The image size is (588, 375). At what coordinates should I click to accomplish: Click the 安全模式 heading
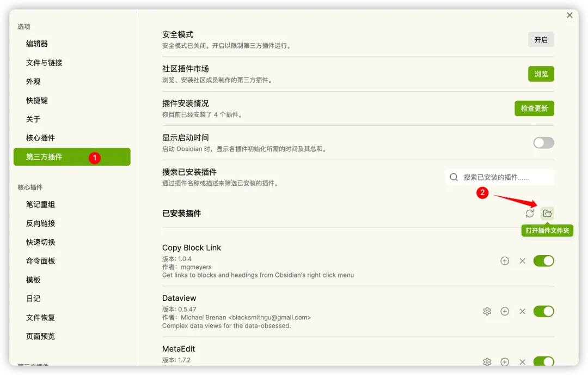pyautogui.click(x=177, y=34)
